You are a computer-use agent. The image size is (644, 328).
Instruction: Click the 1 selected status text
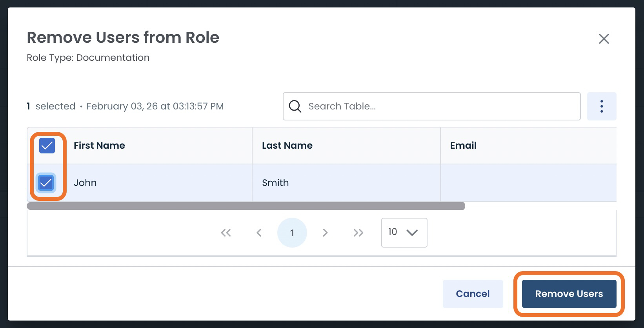click(51, 106)
